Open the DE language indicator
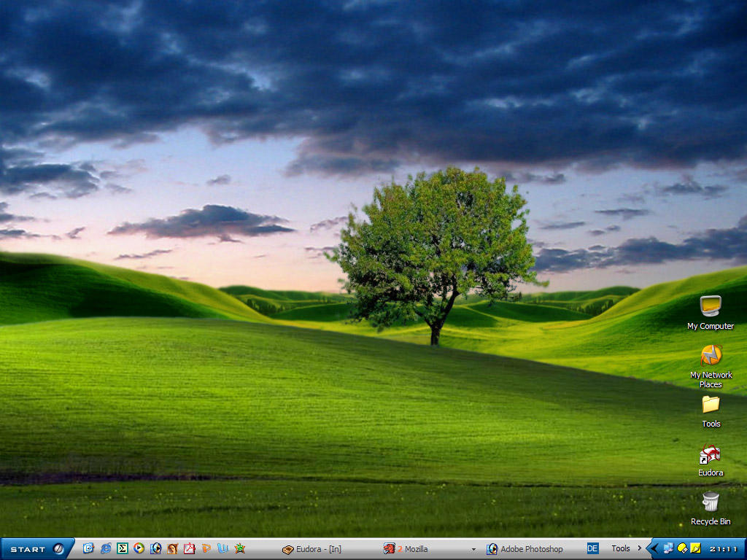 tap(592, 548)
